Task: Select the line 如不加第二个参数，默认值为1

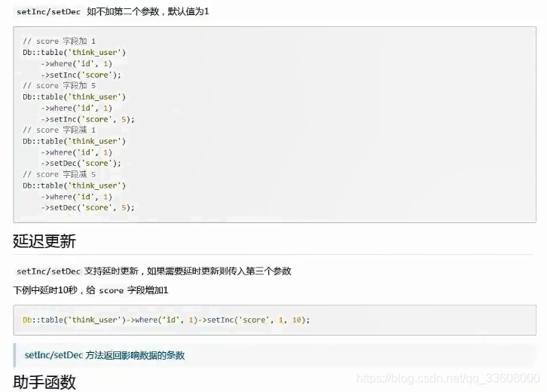Action: pyautogui.click(x=148, y=11)
